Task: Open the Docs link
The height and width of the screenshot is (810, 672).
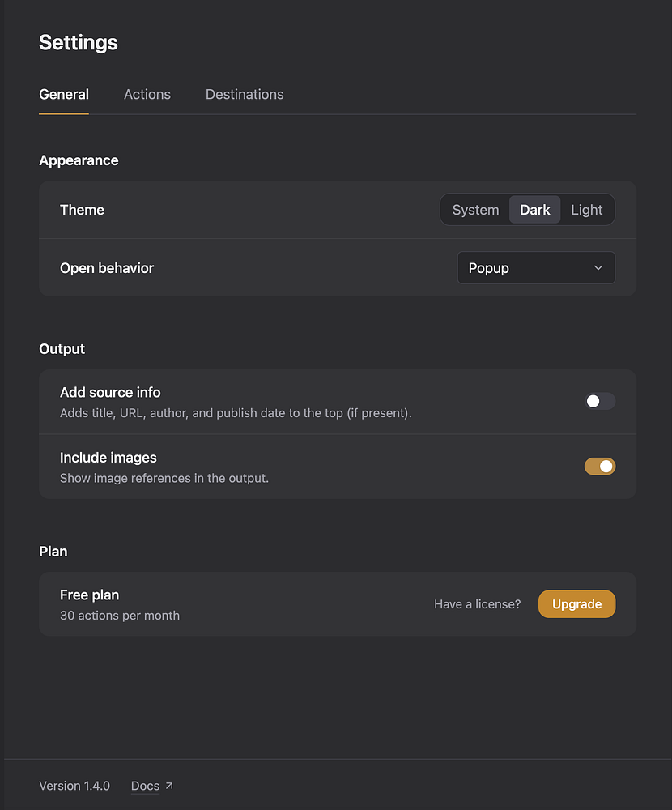Action: (146, 786)
